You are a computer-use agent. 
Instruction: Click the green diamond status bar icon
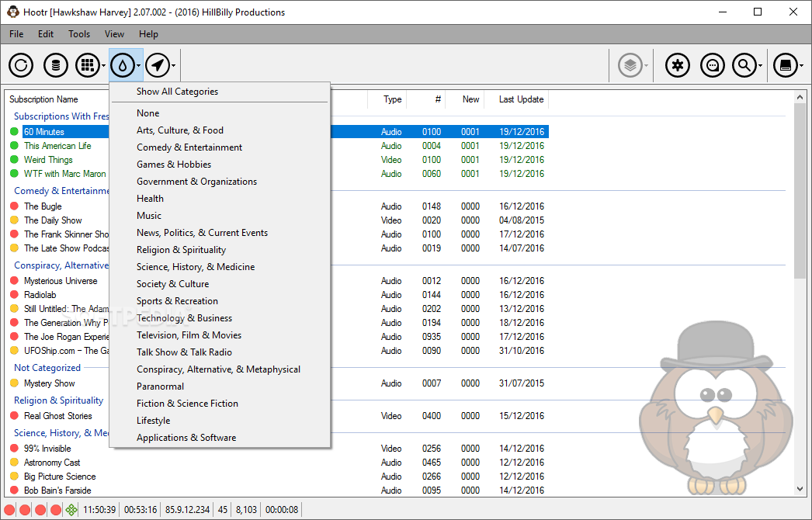[x=71, y=510]
